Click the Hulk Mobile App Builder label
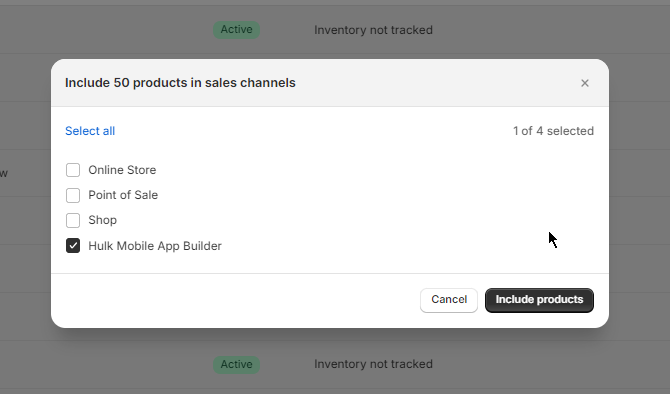 pyautogui.click(x=155, y=246)
